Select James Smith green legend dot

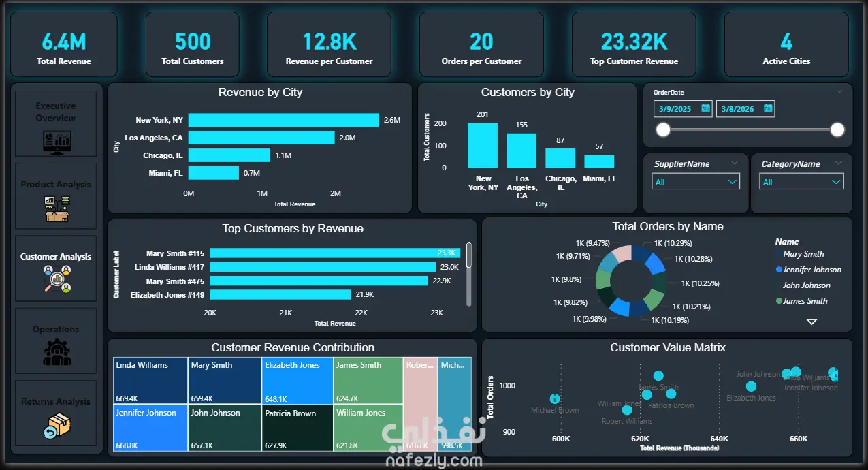779,301
